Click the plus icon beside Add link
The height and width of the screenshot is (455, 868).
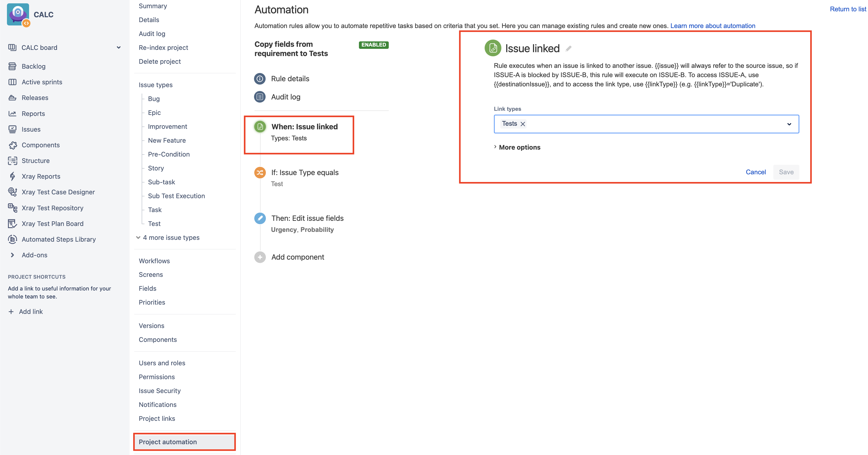(11, 312)
